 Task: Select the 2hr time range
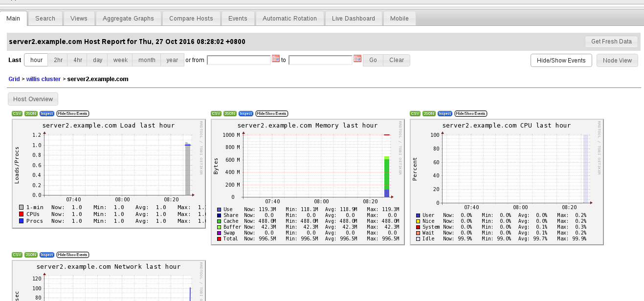point(58,60)
